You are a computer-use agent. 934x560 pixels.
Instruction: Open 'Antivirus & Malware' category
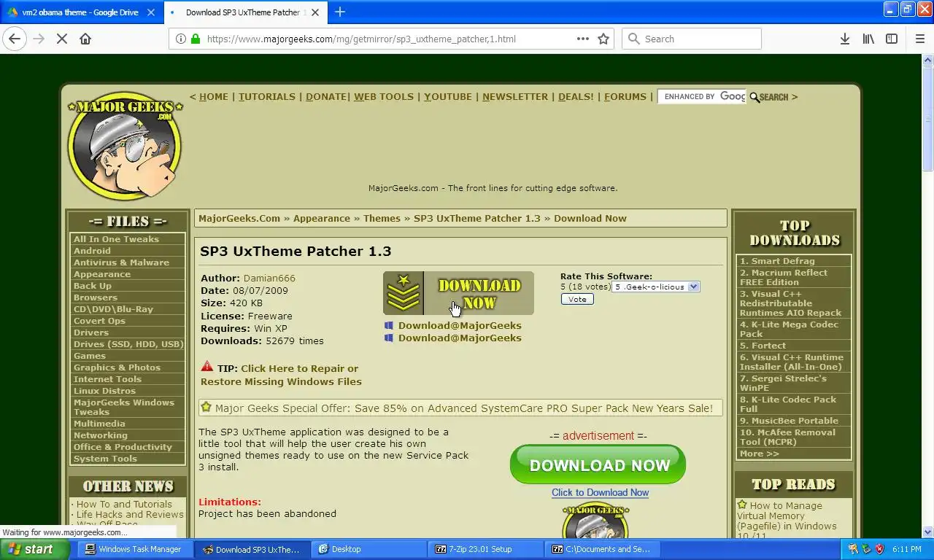121,262
